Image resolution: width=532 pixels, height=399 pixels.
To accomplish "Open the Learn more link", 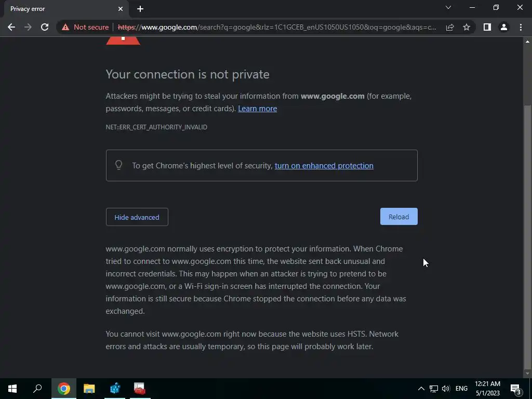I will (x=258, y=109).
